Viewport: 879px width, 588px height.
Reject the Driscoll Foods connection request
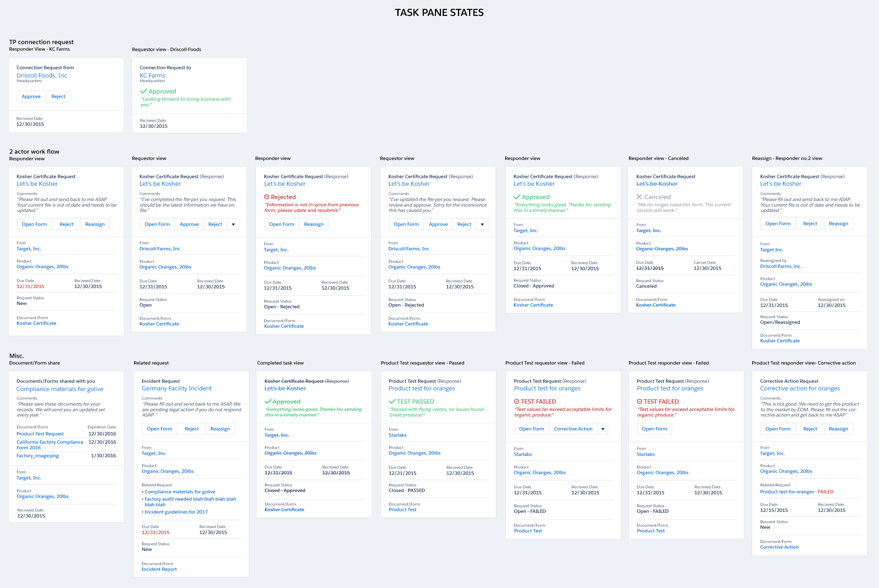coord(58,96)
